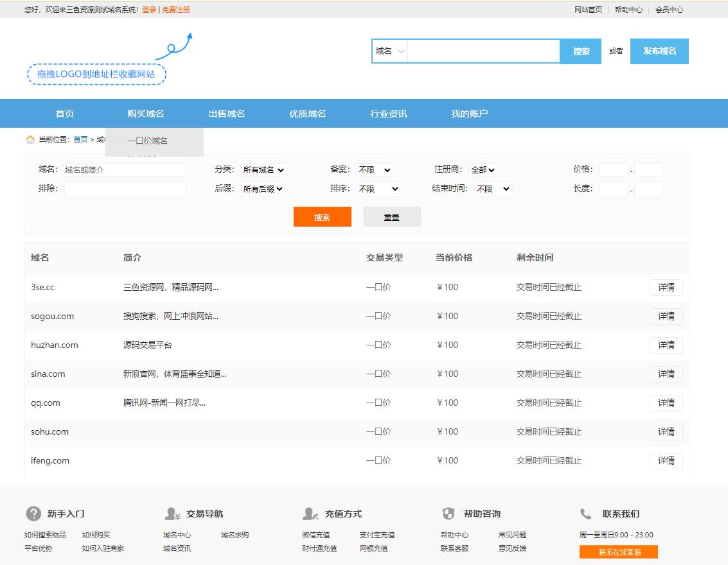Open the 所有后缀 suffix dropdown
This screenshot has width=728, height=565.
(x=263, y=189)
